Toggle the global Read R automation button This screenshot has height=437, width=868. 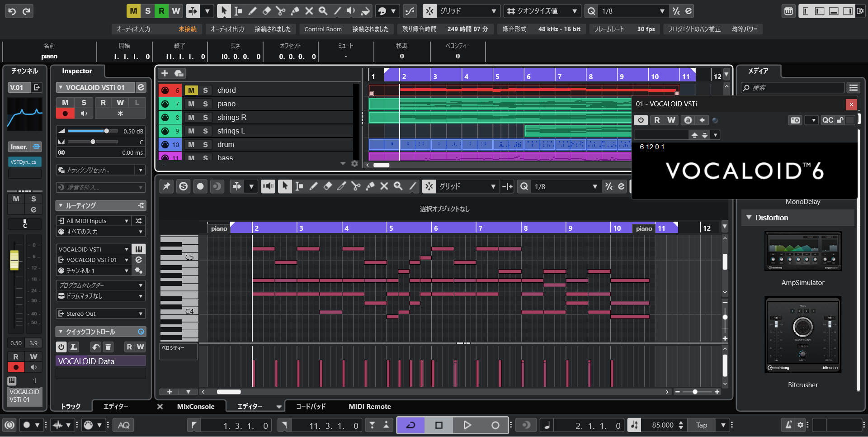pyautogui.click(x=161, y=11)
